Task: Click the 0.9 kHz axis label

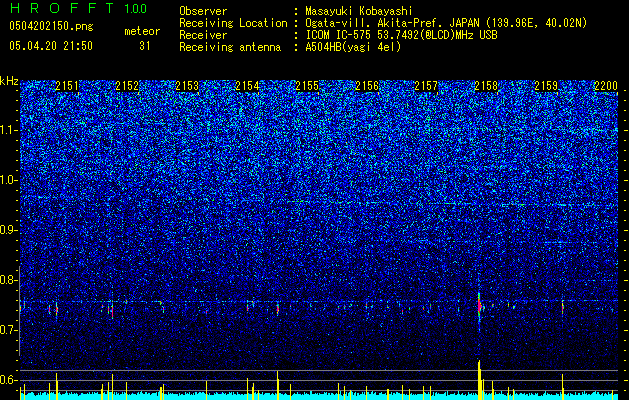Action: click(9, 230)
